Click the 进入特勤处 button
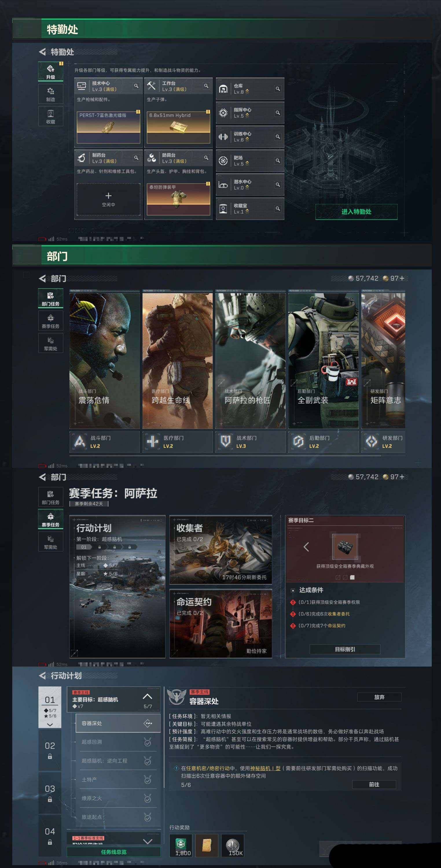The image size is (441, 868). (x=357, y=212)
